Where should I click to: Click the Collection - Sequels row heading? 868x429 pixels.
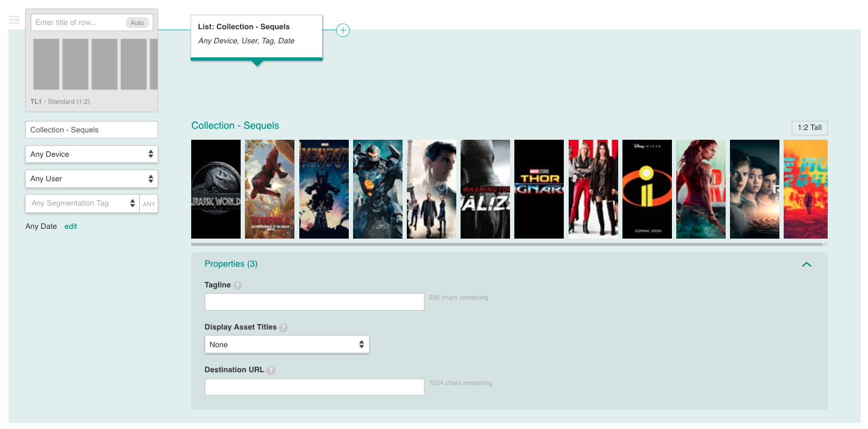[x=235, y=126]
